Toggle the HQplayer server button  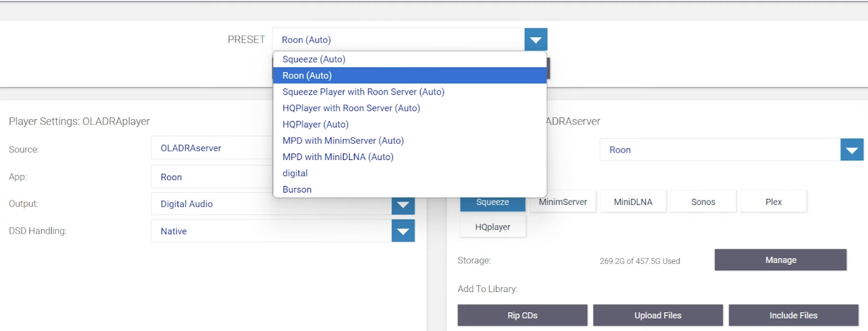click(x=492, y=227)
